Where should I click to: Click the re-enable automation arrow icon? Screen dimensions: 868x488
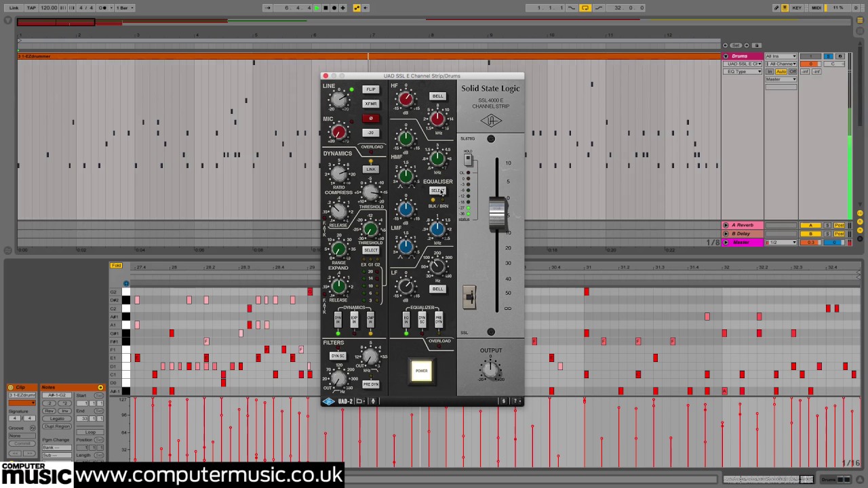(x=365, y=7)
